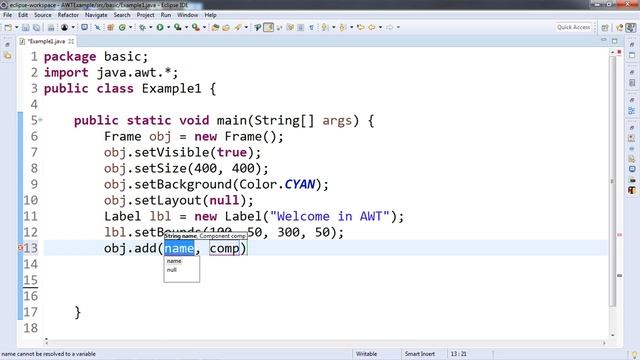This screenshot has height=360, width=640.
Task: Open the Edit menu
Action: (x=23, y=15)
